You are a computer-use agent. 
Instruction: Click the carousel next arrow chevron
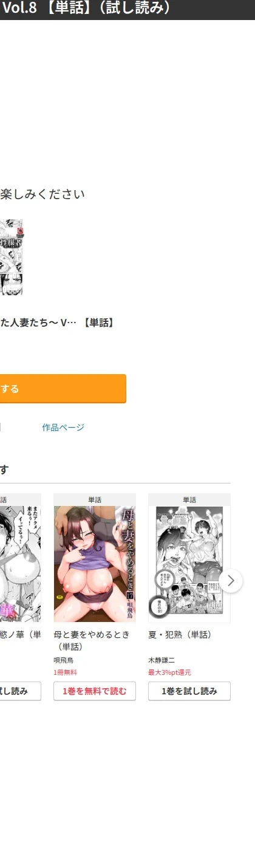coord(231,580)
